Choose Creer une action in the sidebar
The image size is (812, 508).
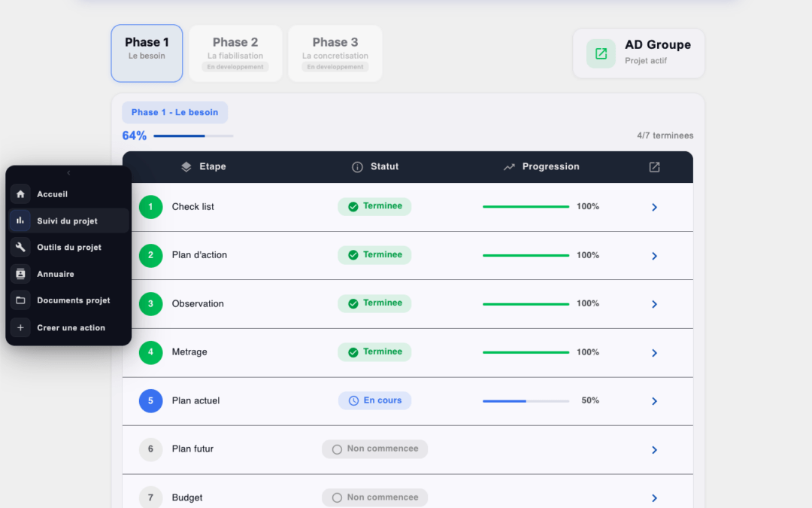click(x=69, y=327)
